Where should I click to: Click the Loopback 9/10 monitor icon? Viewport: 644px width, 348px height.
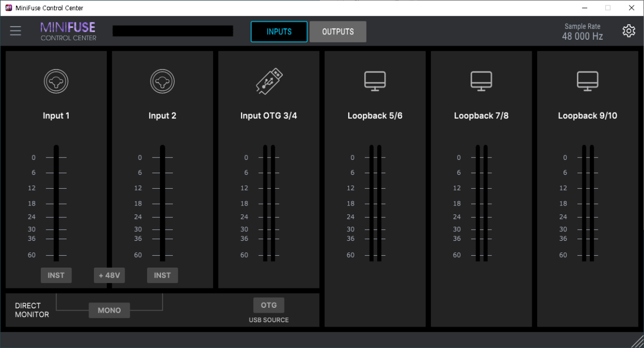click(587, 82)
